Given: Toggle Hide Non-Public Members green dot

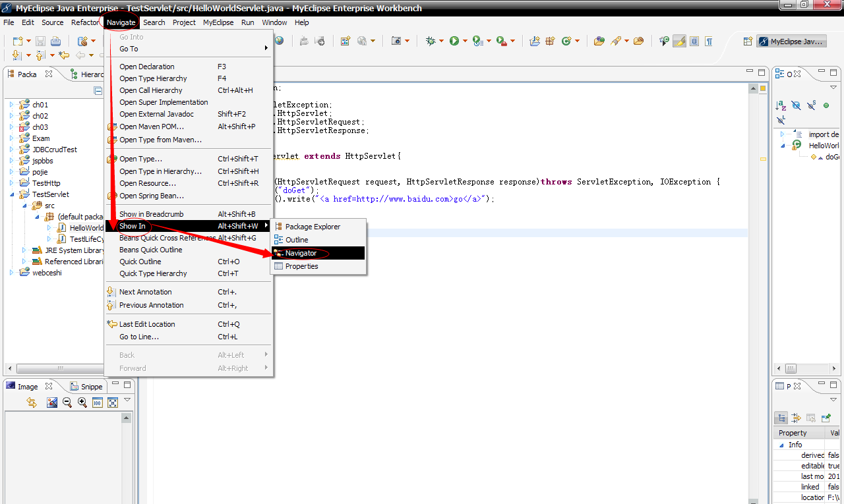Looking at the screenshot, I should pos(826,105).
